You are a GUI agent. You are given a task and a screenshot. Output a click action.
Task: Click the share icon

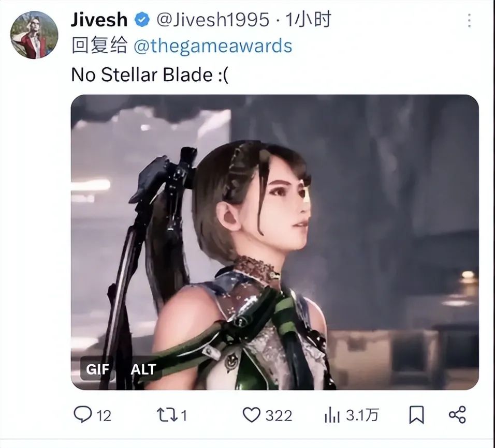tap(457, 414)
